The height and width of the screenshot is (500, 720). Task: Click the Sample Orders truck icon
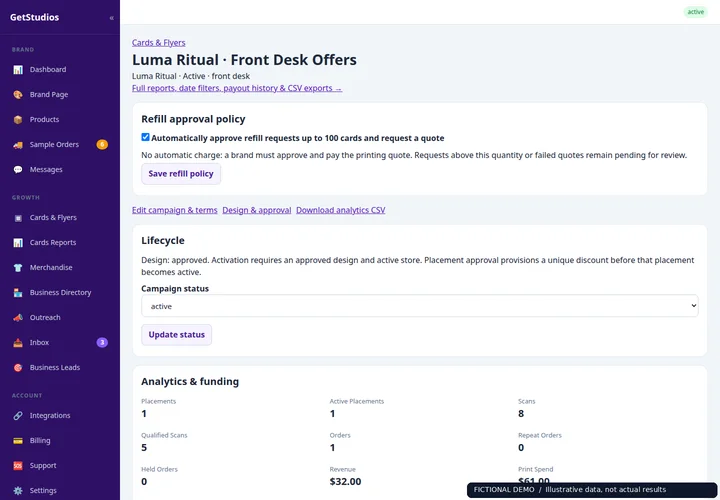coord(18,145)
